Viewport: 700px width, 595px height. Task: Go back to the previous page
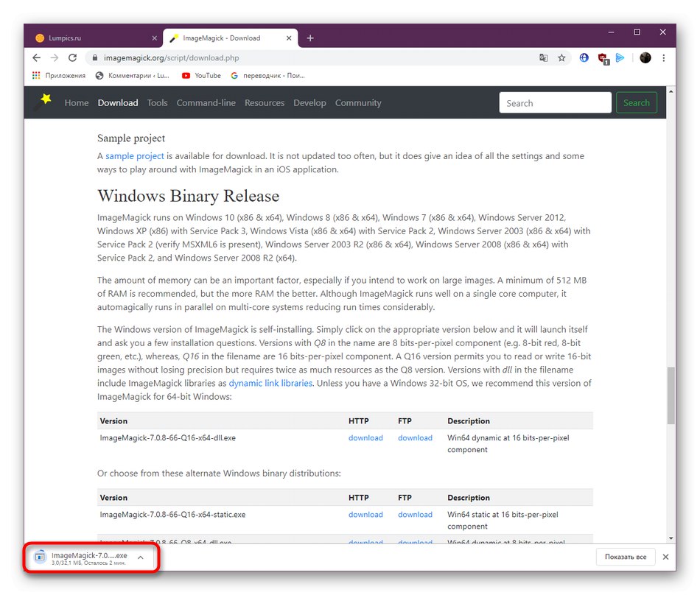point(37,57)
